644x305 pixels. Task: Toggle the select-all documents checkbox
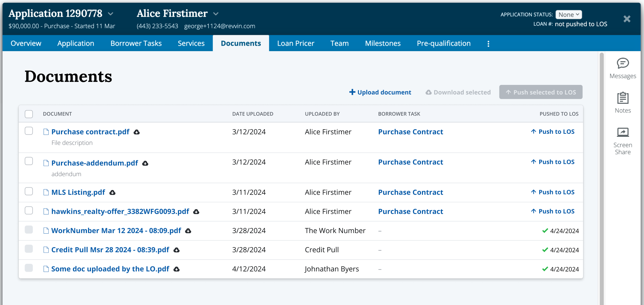pos(29,114)
